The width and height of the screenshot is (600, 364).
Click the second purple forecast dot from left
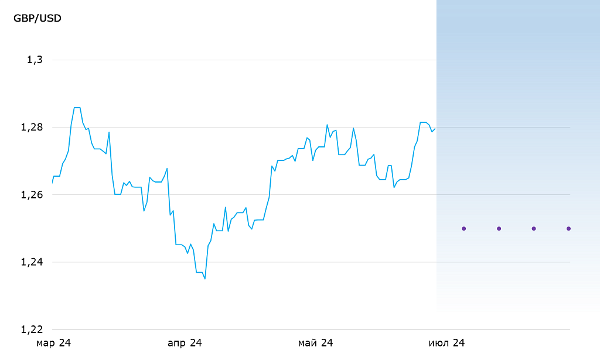click(x=499, y=228)
